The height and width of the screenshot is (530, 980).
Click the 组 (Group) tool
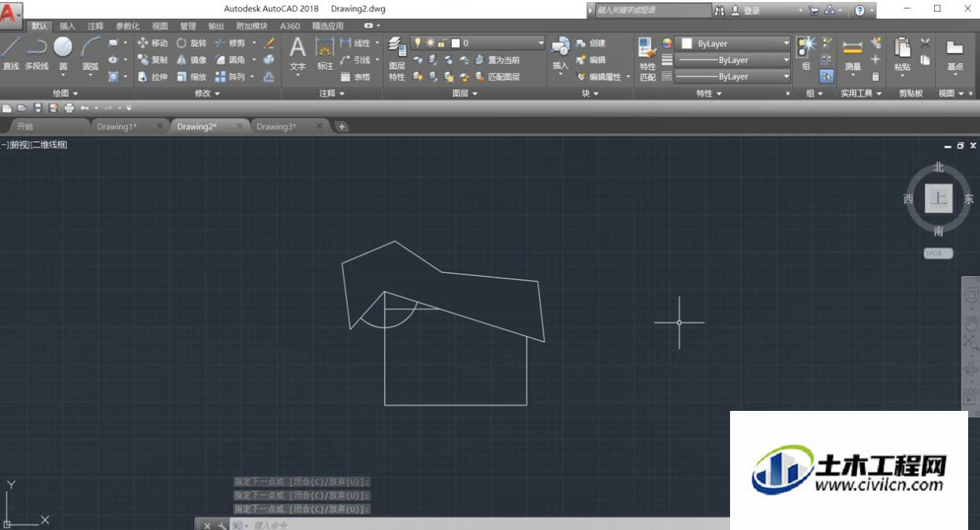pyautogui.click(x=806, y=54)
